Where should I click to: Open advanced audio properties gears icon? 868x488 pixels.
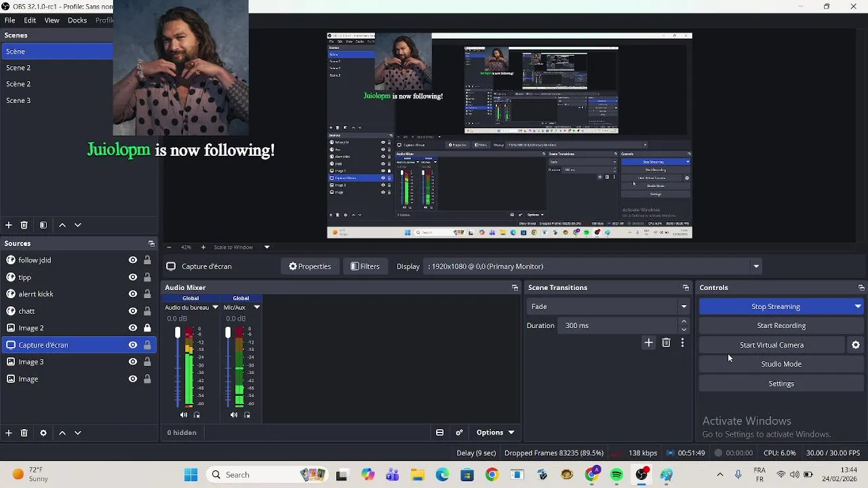point(459,432)
